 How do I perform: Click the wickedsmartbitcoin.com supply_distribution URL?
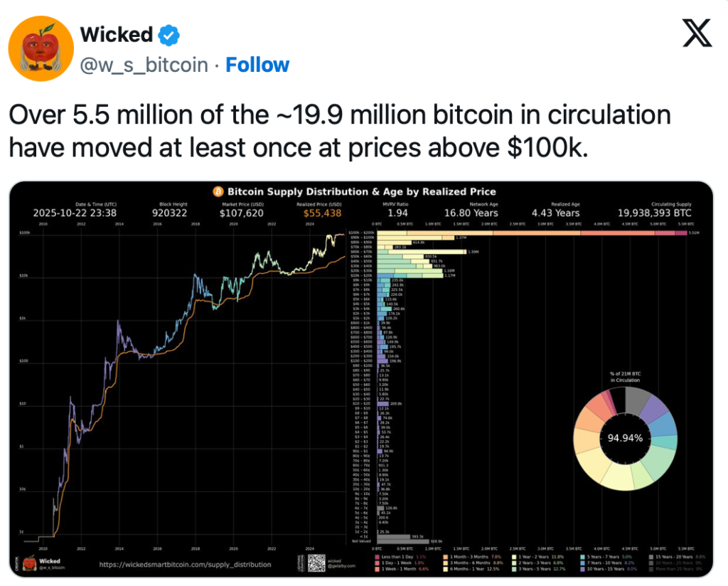click(185, 565)
